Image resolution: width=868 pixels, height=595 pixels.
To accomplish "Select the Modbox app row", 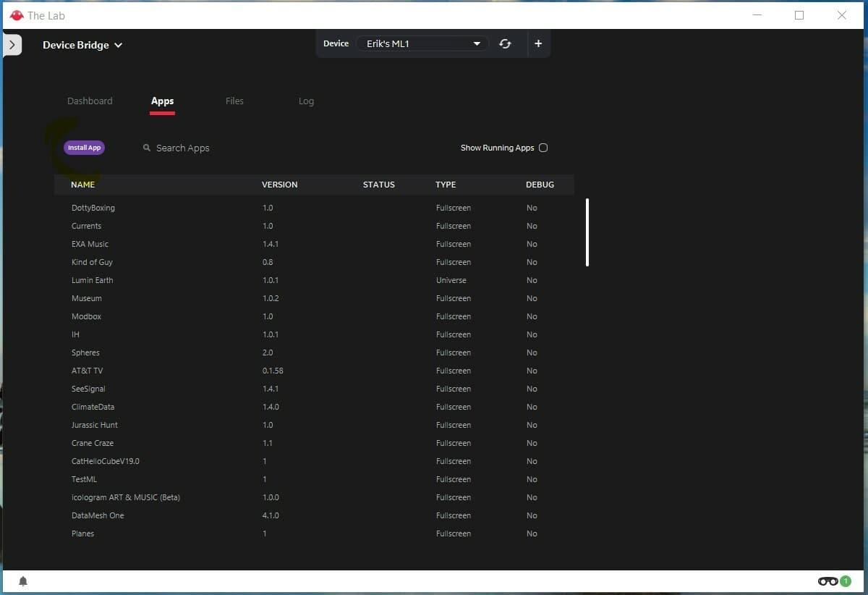I will click(314, 316).
